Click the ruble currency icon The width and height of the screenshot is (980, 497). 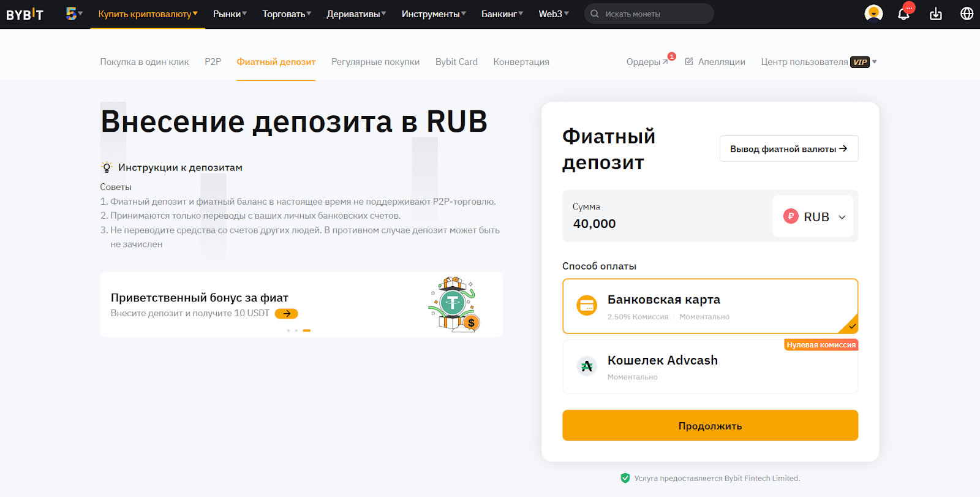tap(791, 216)
